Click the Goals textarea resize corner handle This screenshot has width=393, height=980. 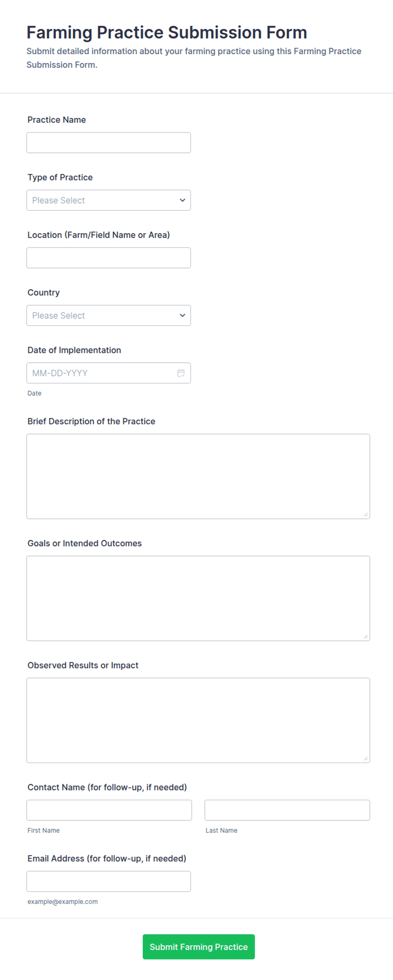tap(366, 636)
